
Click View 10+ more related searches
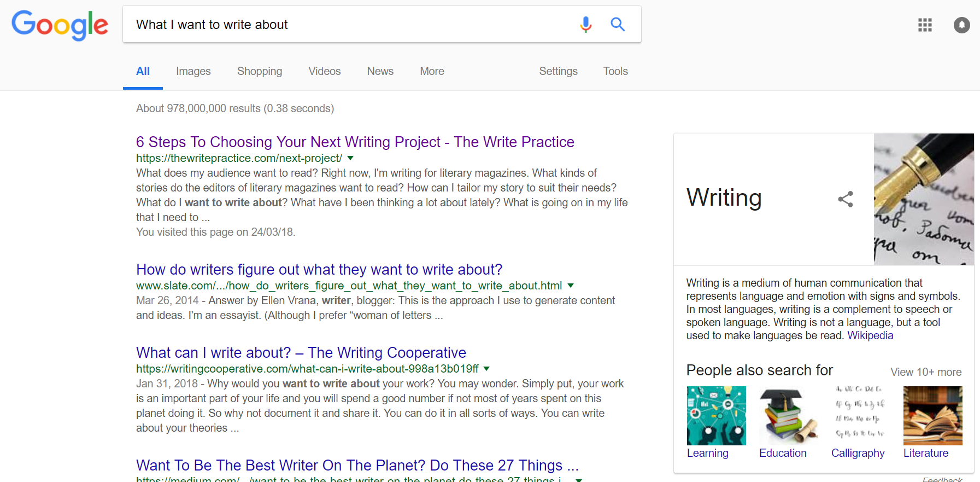pyautogui.click(x=926, y=372)
